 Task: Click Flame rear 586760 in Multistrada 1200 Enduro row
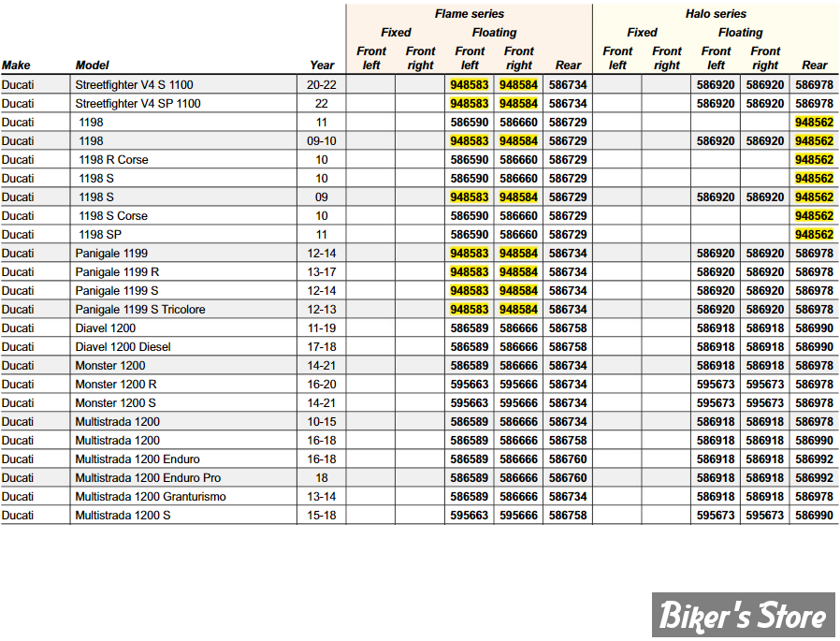click(x=568, y=459)
